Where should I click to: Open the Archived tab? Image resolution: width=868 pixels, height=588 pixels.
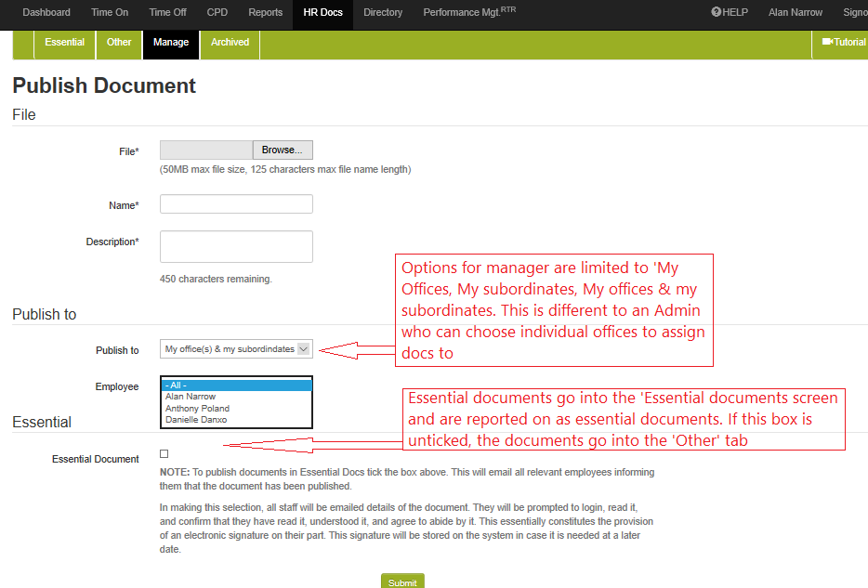coord(230,43)
